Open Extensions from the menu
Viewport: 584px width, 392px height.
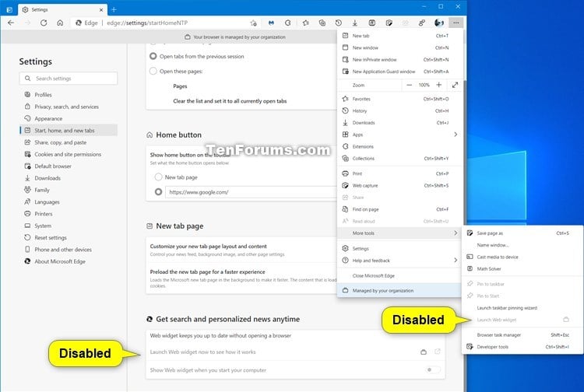click(x=399, y=146)
